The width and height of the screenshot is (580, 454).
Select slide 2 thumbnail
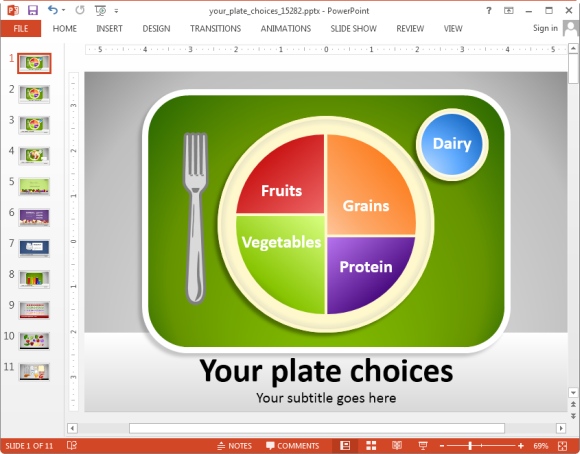coord(34,94)
